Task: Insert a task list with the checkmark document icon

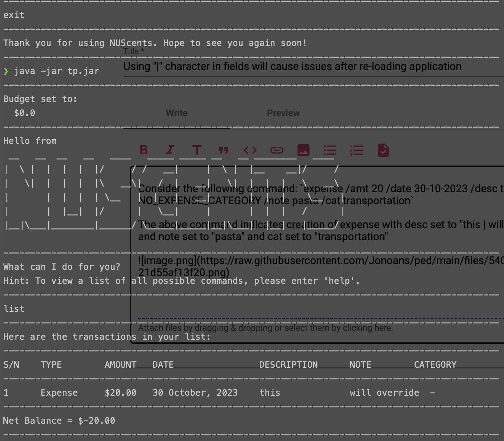Action: (383, 150)
